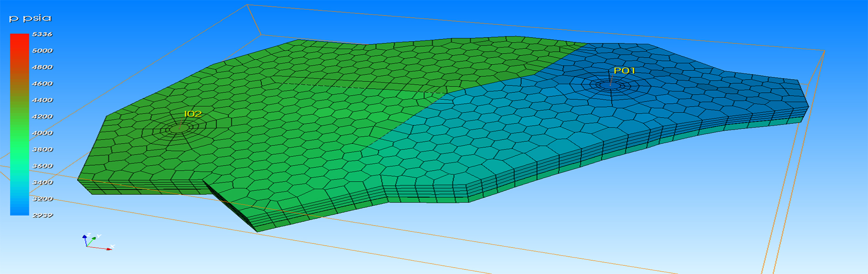
Task: Click the 4000 legend tick label
Action: coord(42,133)
